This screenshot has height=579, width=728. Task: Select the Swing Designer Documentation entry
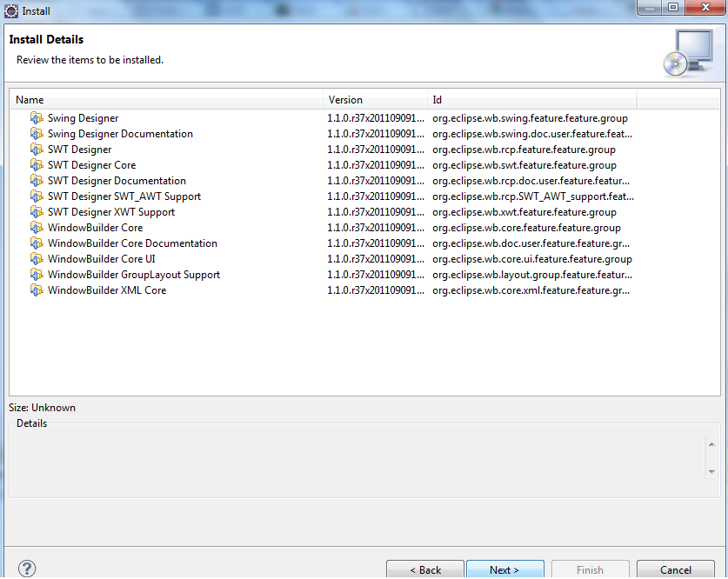coord(120,134)
